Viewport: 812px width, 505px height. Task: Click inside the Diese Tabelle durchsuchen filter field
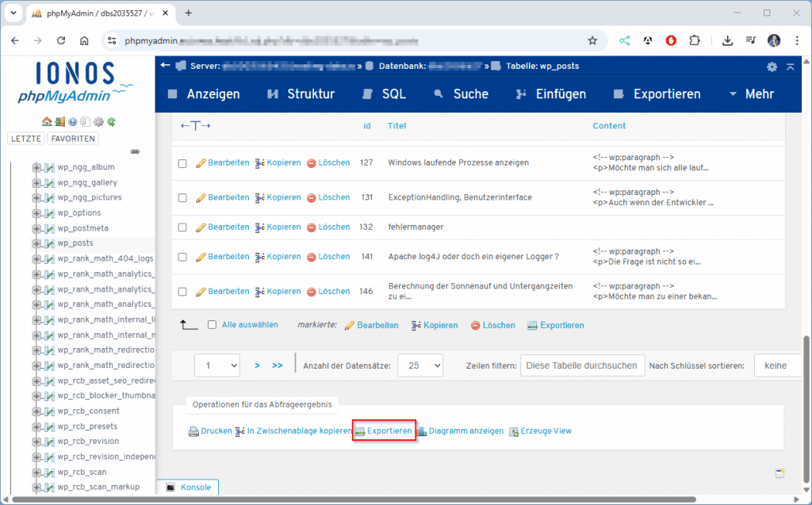click(x=582, y=365)
